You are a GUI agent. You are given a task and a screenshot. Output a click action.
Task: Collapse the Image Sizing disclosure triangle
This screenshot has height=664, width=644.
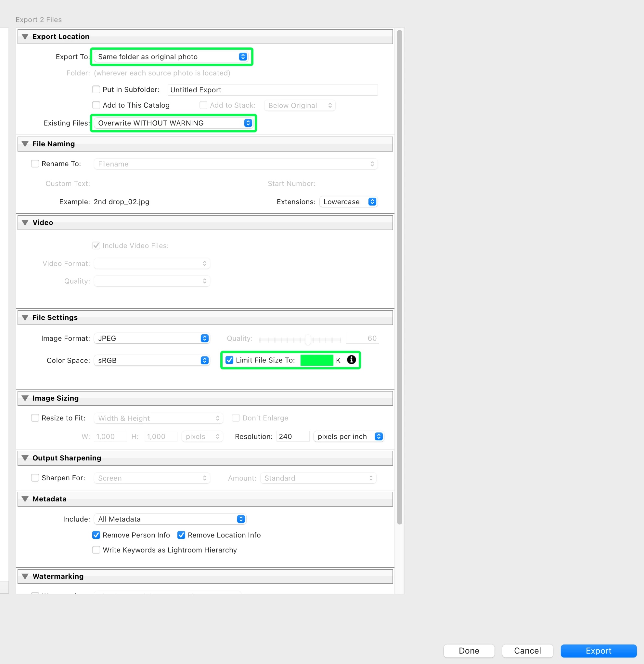pyautogui.click(x=25, y=398)
